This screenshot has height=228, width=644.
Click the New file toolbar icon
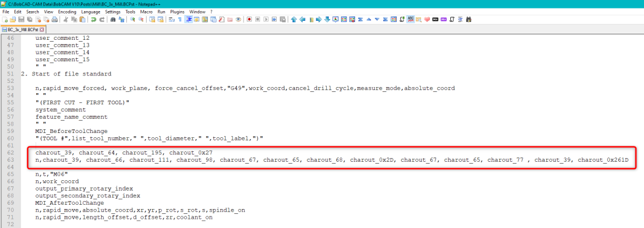(x=5, y=19)
